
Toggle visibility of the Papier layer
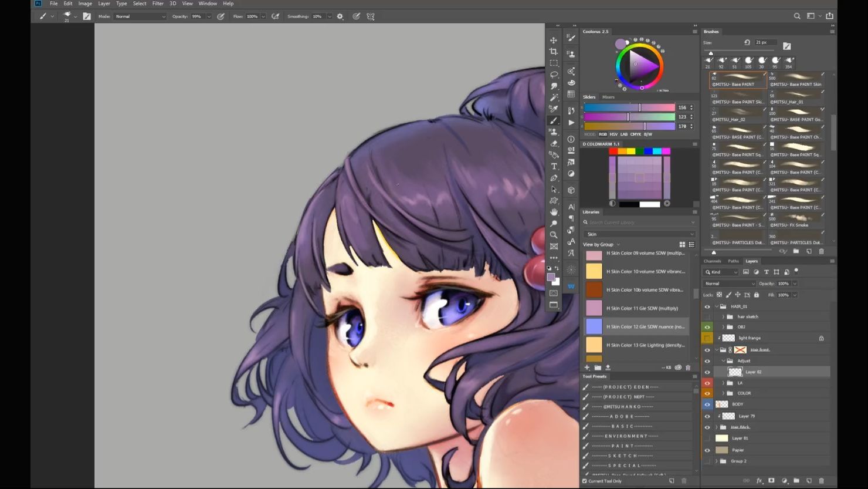click(707, 450)
